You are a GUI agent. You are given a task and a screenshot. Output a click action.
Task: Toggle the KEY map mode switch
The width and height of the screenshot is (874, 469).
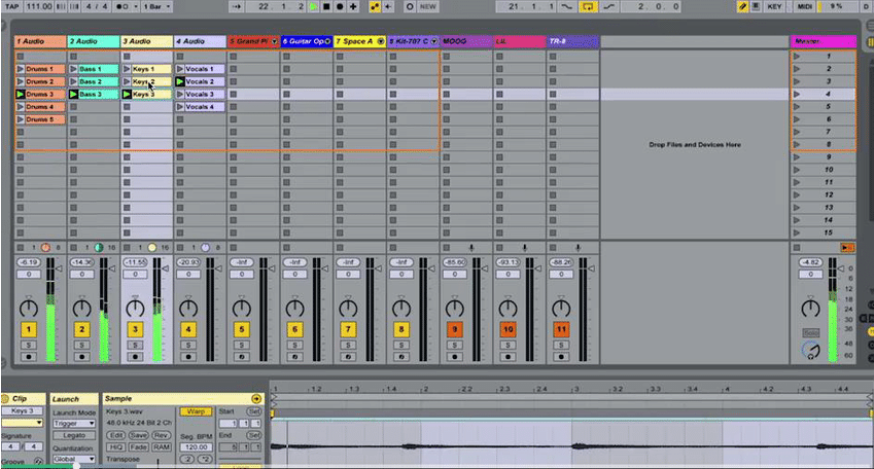point(774,7)
